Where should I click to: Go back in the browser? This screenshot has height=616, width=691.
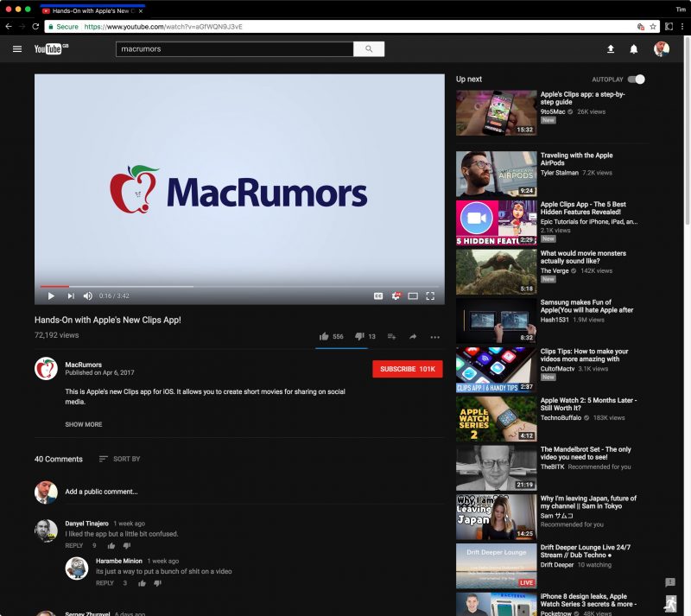[x=9, y=27]
